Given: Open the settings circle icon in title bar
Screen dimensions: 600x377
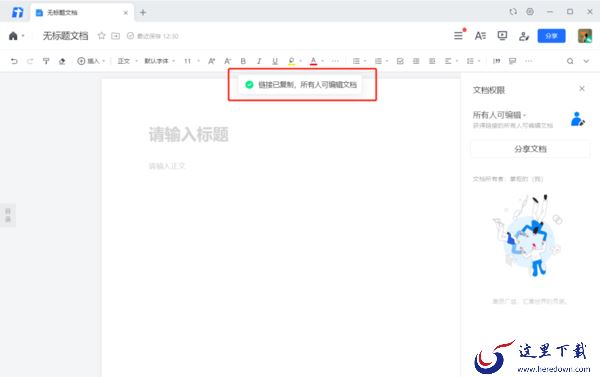Looking at the screenshot, I should (530, 12).
